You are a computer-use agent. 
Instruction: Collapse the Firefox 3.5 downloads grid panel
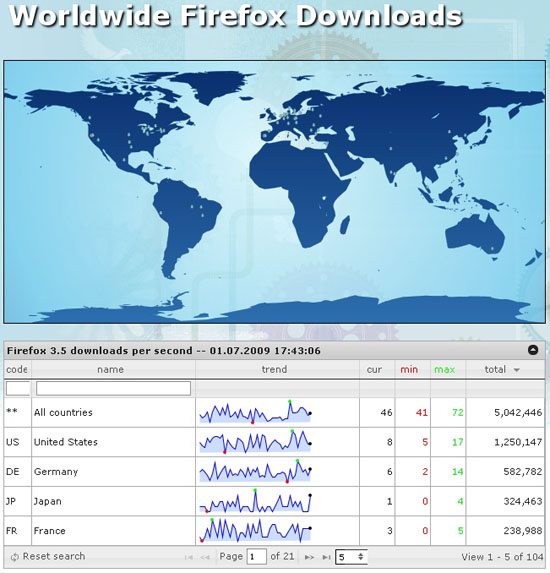pos(533,350)
